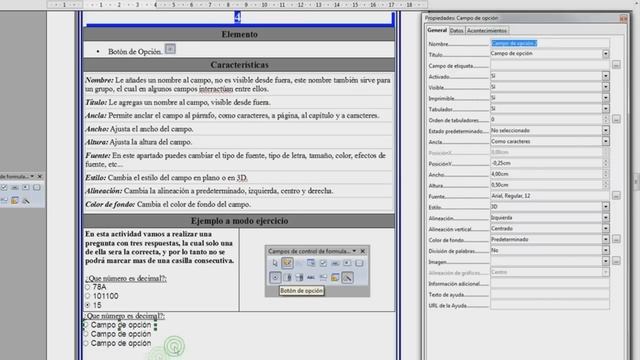Click the 'Estilo:' description line
This screenshot has width=640, height=360.
pos(167,178)
